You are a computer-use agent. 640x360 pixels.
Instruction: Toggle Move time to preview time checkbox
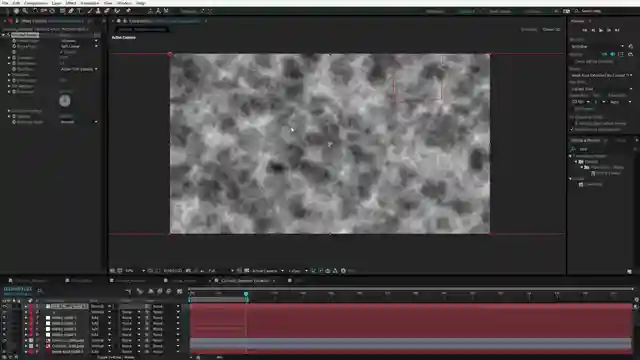tap(573, 129)
